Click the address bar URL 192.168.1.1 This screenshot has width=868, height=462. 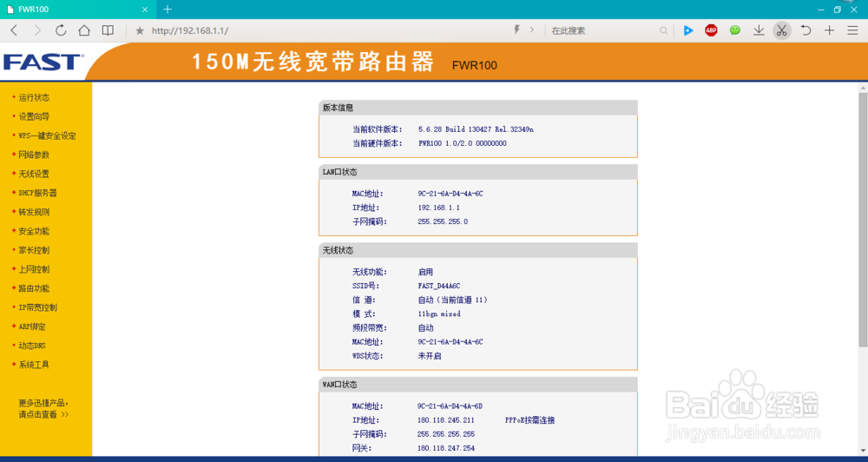coord(190,31)
